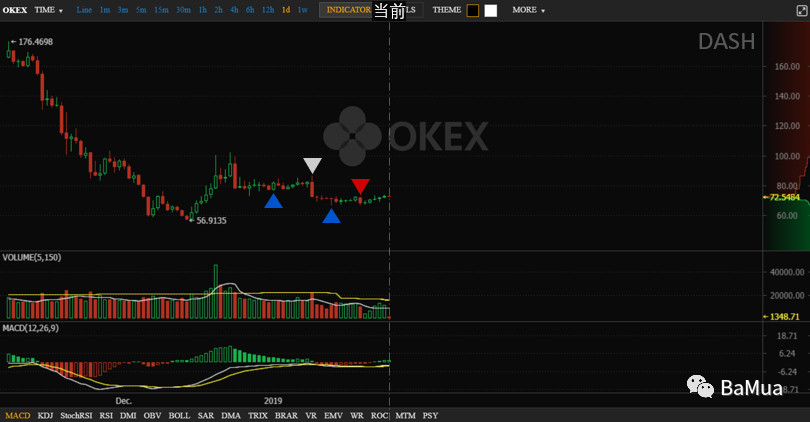Select the RSI indicator tab
This screenshot has height=422, width=810.
coord(106,415)
